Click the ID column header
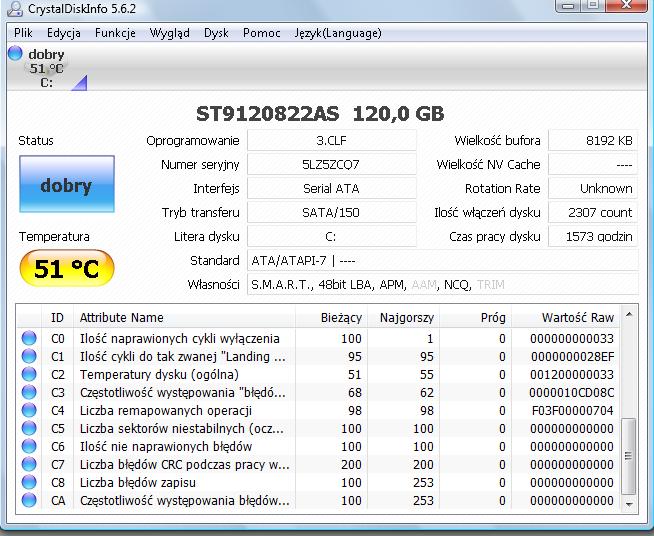This screenshot has width=654, height=536. [x=57, y=317]
